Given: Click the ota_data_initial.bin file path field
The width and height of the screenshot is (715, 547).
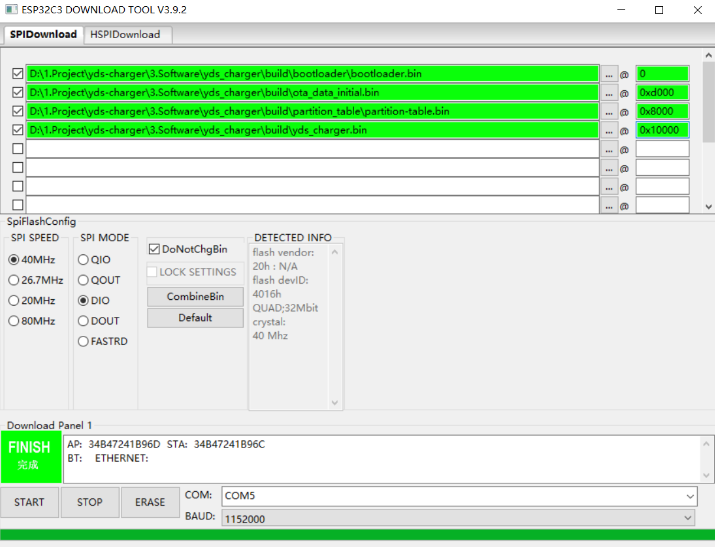Looking at the screenshot, I should point(312,93).
